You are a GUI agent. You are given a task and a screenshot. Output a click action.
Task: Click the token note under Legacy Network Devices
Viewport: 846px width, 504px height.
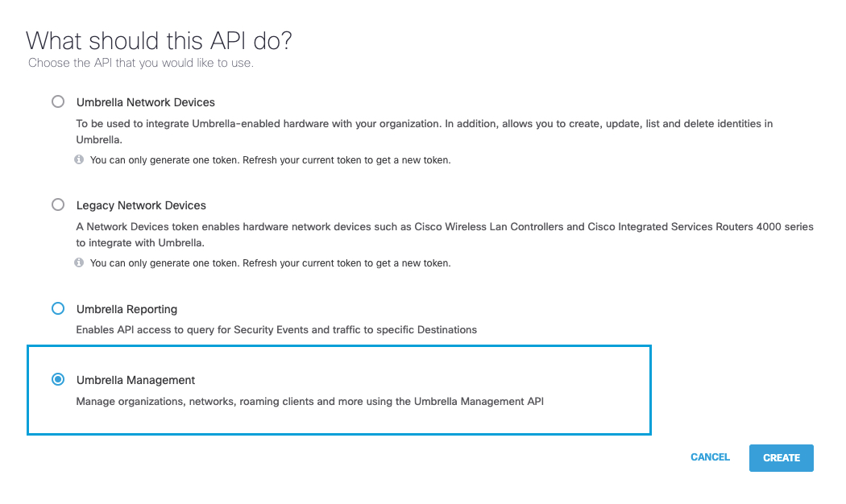[x=270, y=263]
